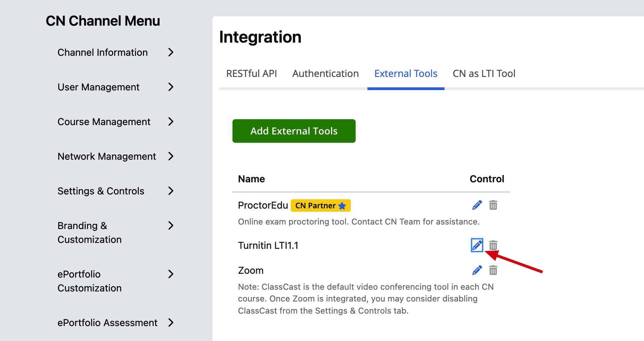Edit the ProctorEdu integration

[x=477, y=205]
